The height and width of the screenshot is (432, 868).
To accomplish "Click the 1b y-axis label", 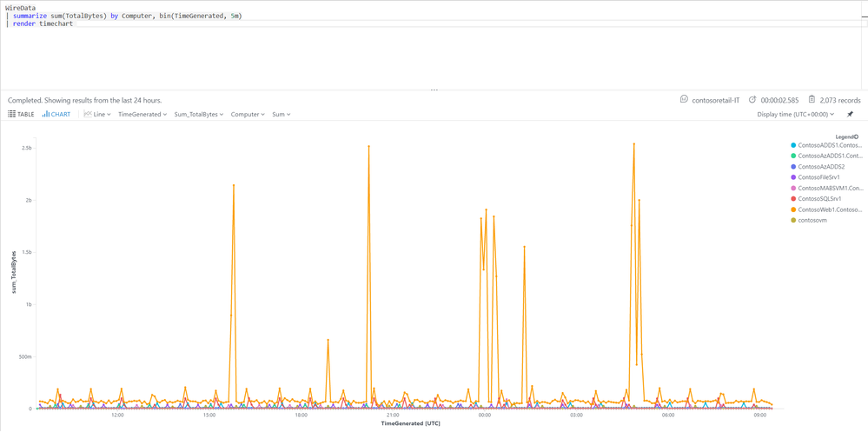I will [27, 304].
